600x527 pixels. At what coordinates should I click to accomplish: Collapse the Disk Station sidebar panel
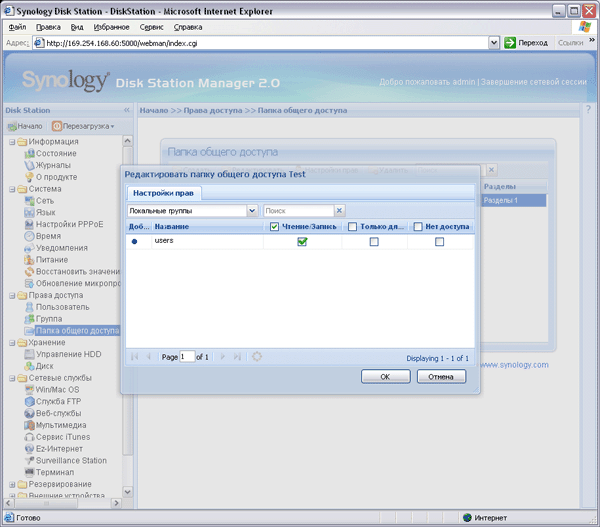click(x=127, y=110)
